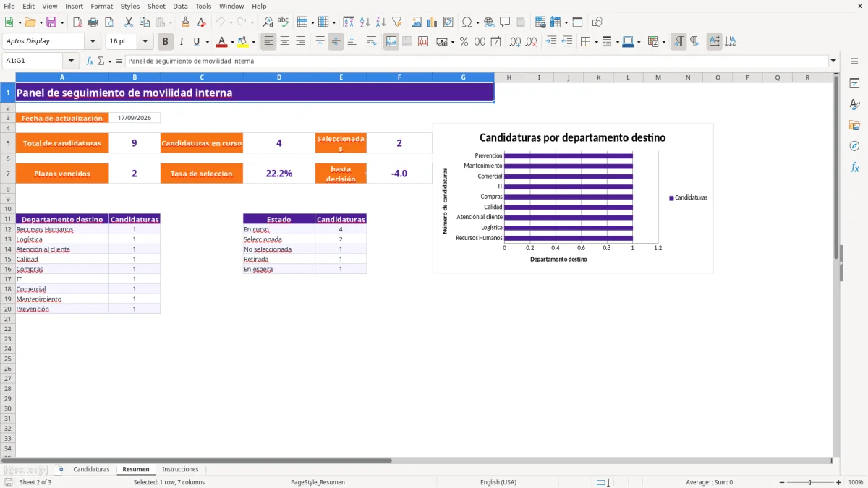Toggle Italic formatting
The height and width of the screenshot is (488, 868).
[x=182, y=42]
